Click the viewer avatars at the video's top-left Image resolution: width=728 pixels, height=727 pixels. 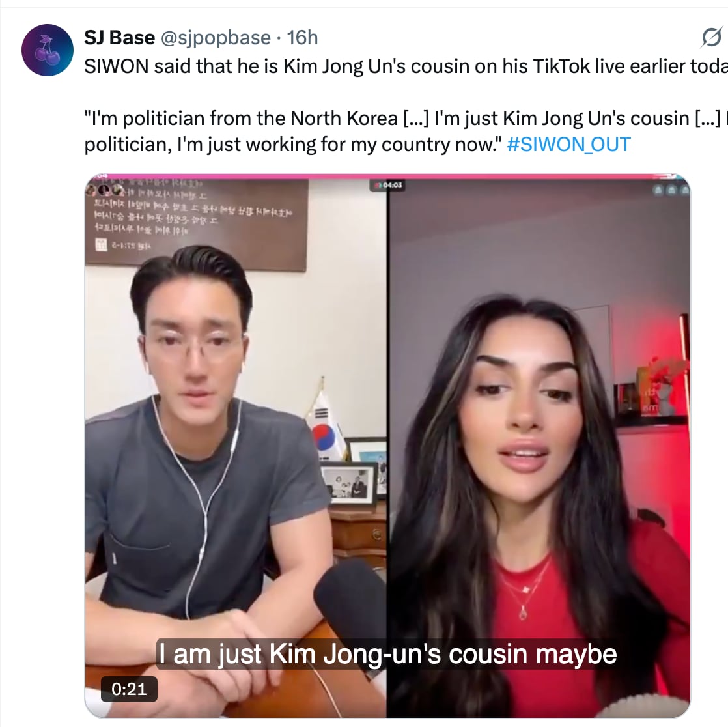[105, 190]
